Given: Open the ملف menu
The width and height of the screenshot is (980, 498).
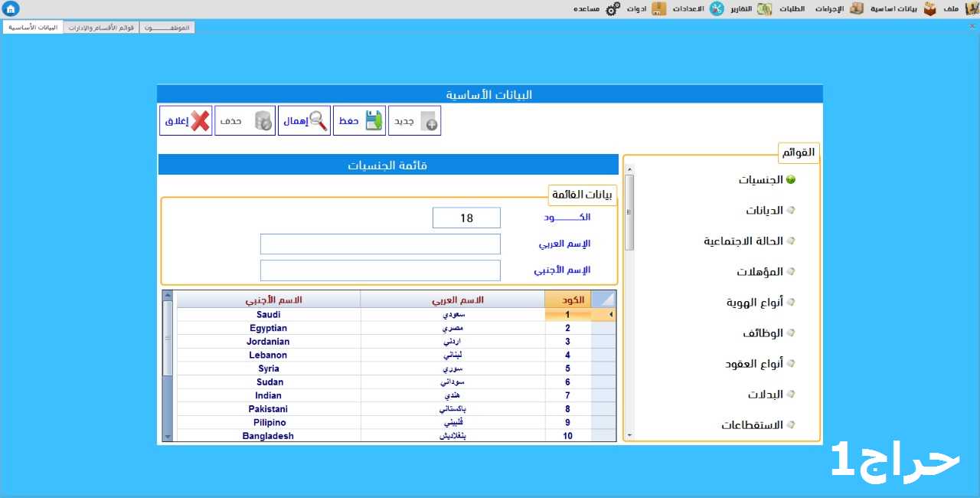Looking at the screenshot, I should coord(951,8).
